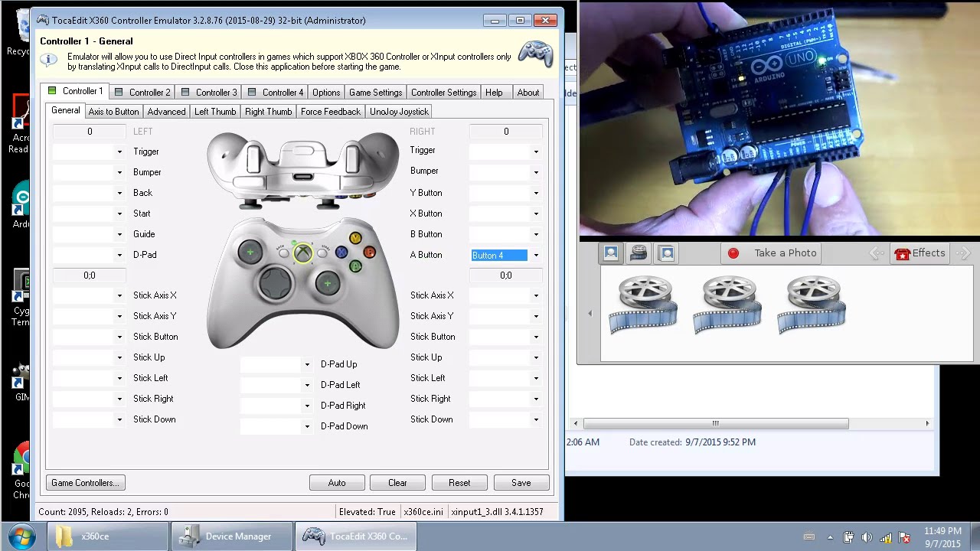Open the Controller 2 tab
Viewport: 980px width, 551px height.
(142, 93)
